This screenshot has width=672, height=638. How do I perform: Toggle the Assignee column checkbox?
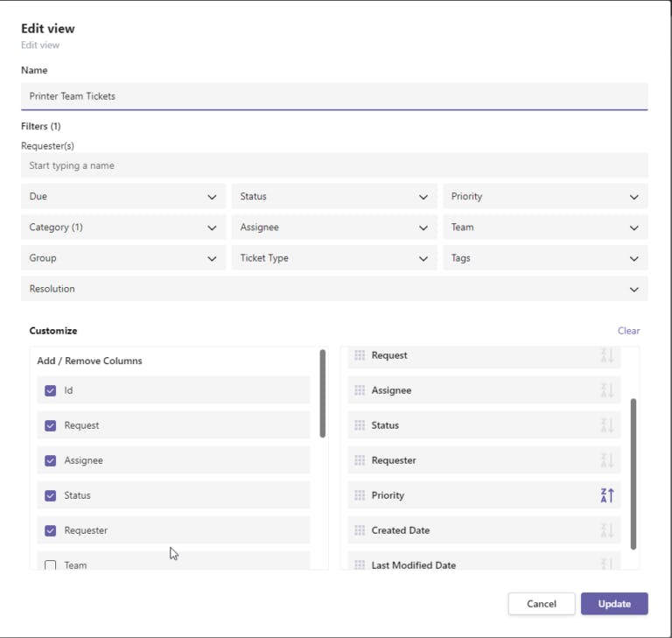(x=51, y=460)
